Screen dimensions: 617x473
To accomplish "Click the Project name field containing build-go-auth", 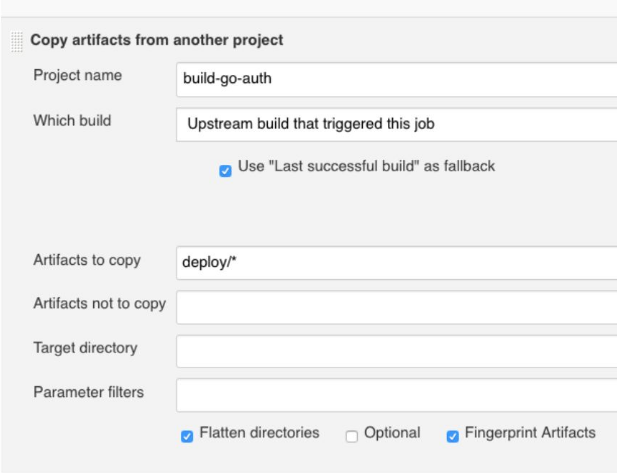I will pos(395,79).
